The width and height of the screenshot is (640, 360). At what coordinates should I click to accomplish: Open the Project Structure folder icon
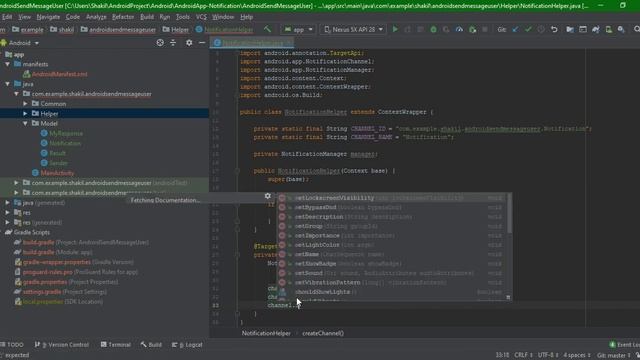point(570,29)
